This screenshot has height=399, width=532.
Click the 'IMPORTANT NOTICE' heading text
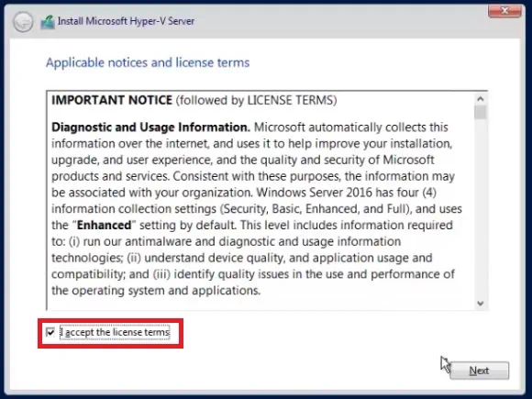click(x=112, y=100)
